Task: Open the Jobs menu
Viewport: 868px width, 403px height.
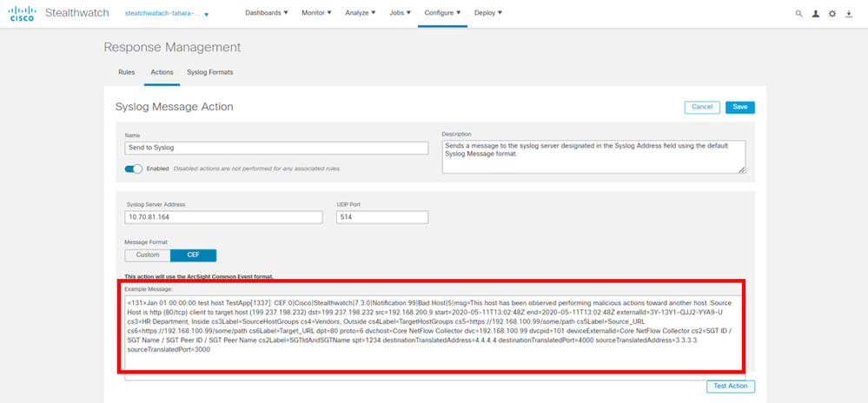Action: click(x=401, y=13)
